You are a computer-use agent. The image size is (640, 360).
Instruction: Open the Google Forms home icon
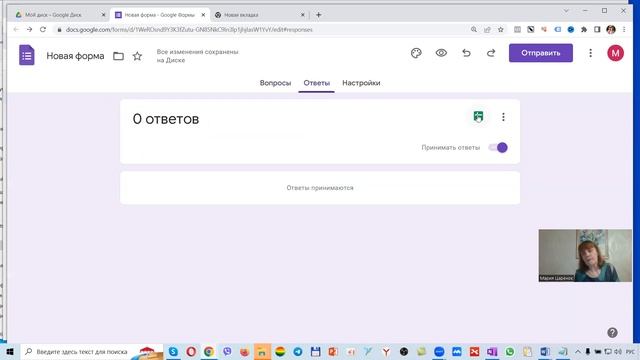27,55
